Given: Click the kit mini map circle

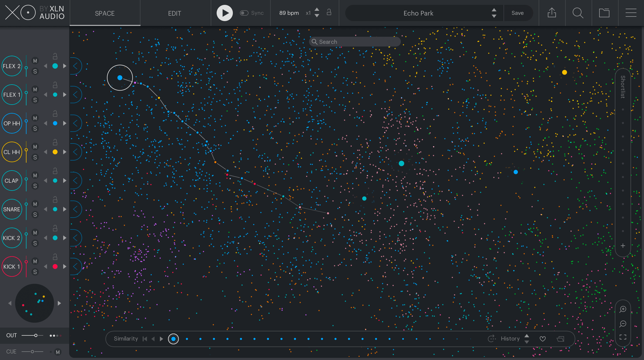Looking at the screenshot, I should coord(35,303).
